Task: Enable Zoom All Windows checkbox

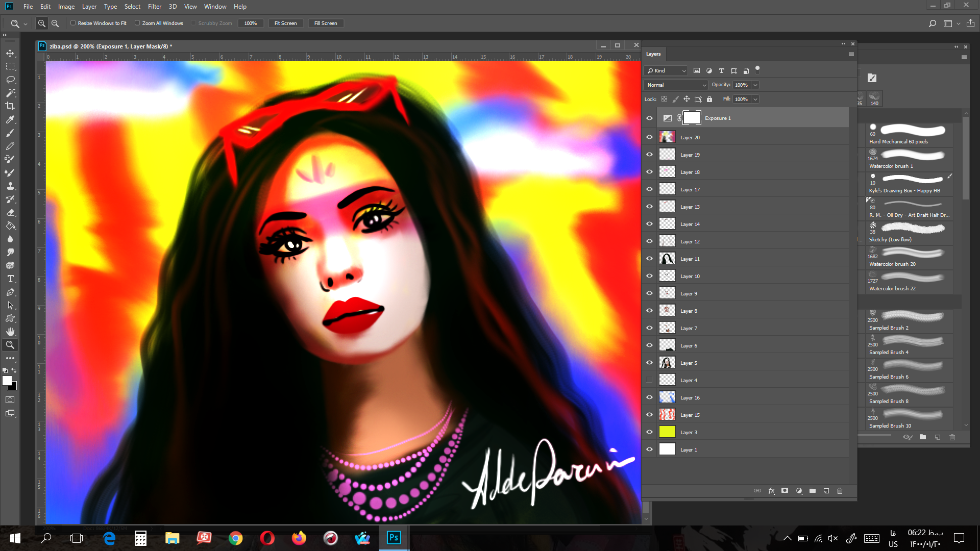Action: [137, 23]
